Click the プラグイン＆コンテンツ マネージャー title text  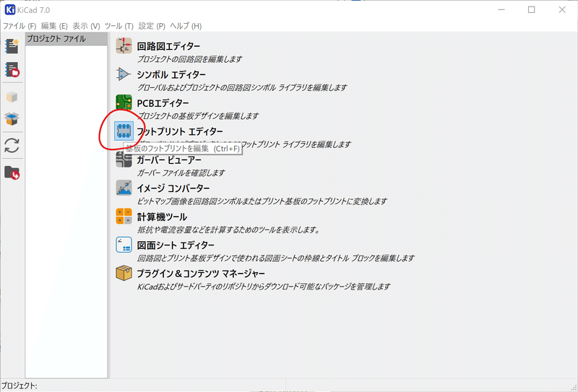click(x=201, y=274)
